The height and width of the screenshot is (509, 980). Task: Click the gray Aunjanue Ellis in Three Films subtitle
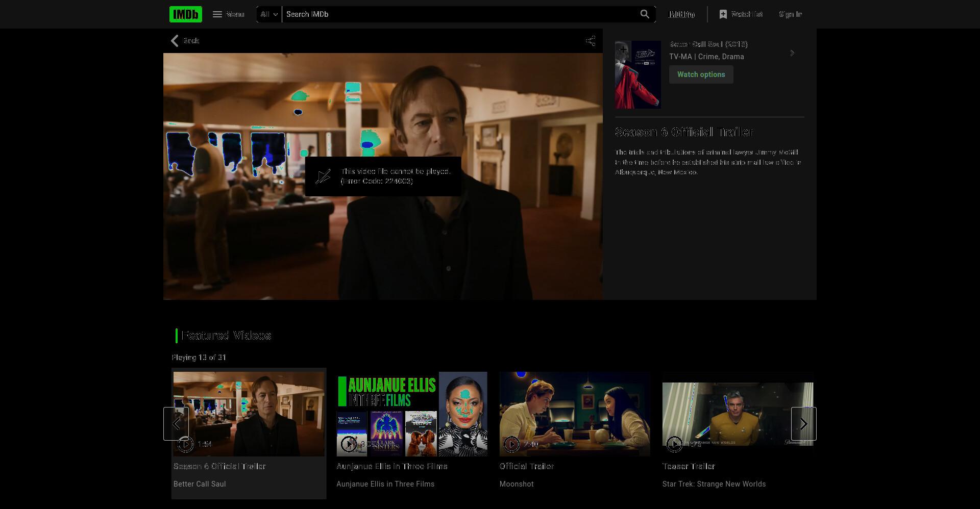(x=385, y=484)
